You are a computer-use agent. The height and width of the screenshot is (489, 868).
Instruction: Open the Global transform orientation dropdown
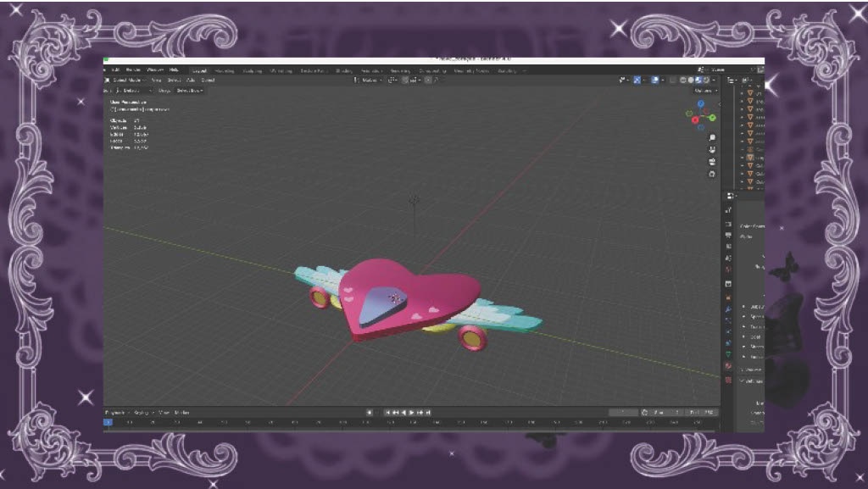[x=369, y=81]
